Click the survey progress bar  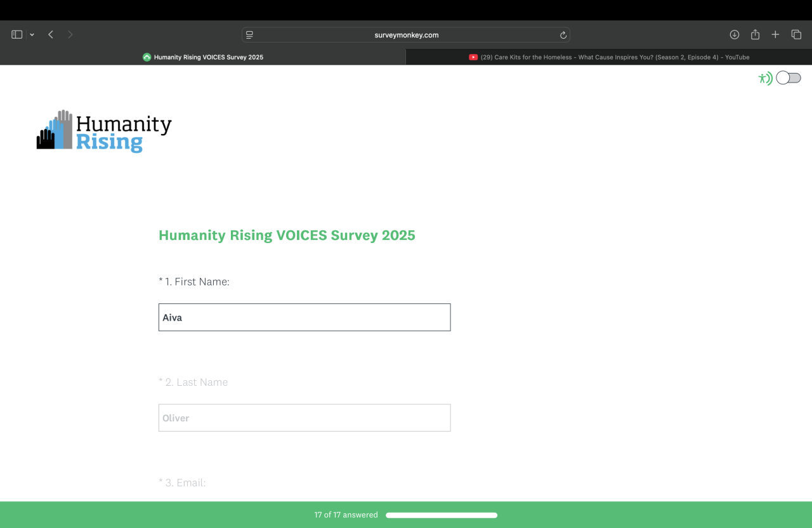click(442, 515)
